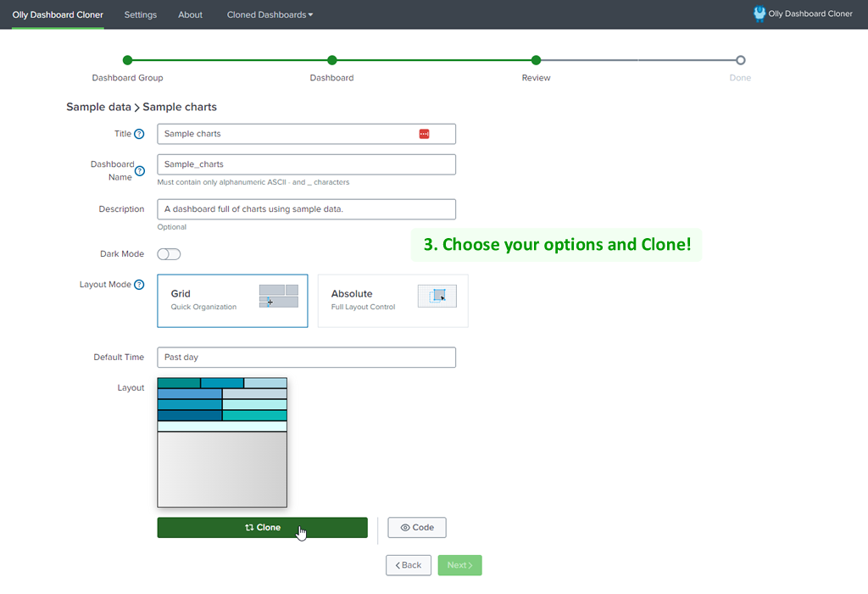
Task: Select the Absolute layout mode option
Action: (x=393, y=301)
